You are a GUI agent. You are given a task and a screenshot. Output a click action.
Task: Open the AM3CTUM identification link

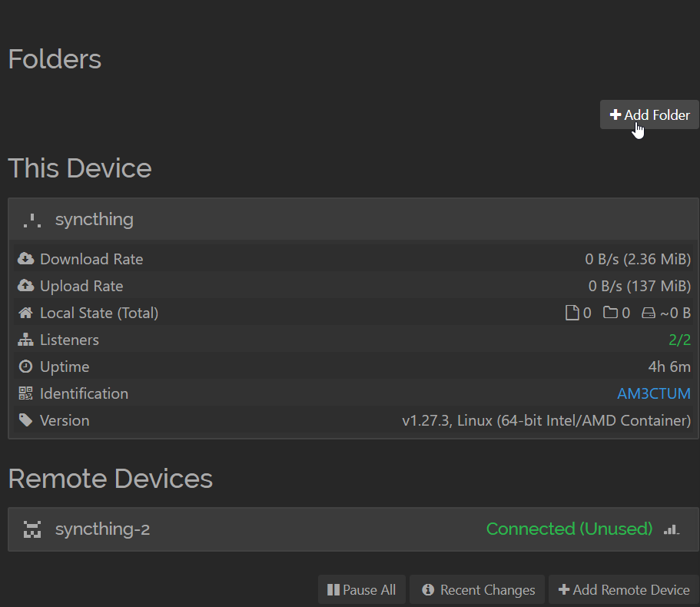pyautogui.click(x=653, y=393)
